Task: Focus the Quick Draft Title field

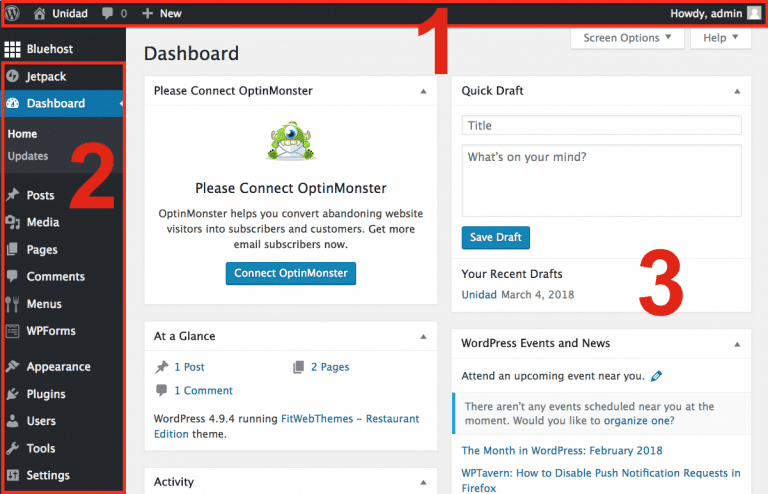Action: point(601,126)
